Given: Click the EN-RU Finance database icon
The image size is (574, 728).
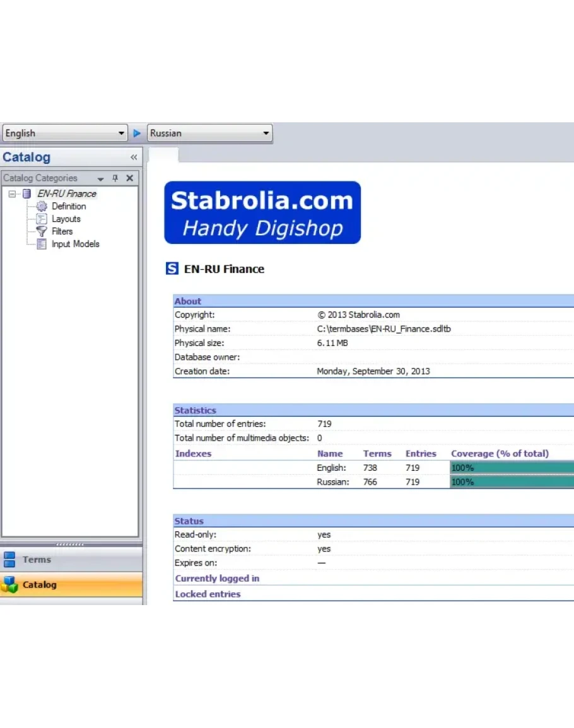Looking at the screenshot, I should point(27,194).
